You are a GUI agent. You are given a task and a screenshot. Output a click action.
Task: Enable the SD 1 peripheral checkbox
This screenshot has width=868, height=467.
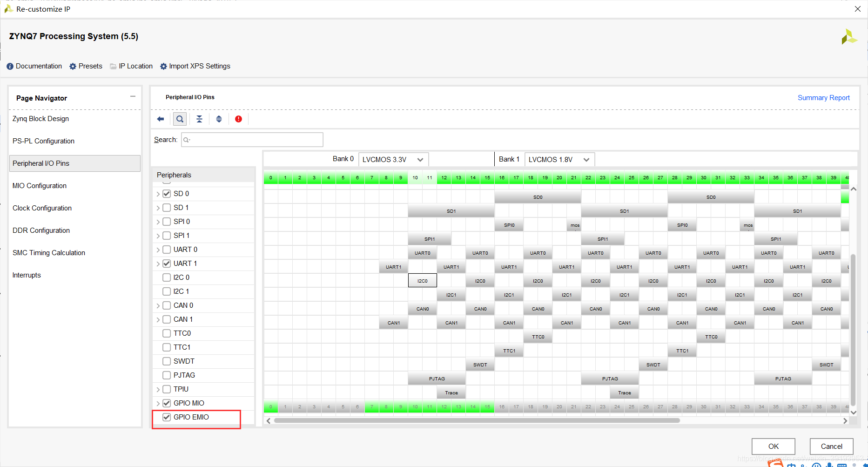click(x=167, y=208)
